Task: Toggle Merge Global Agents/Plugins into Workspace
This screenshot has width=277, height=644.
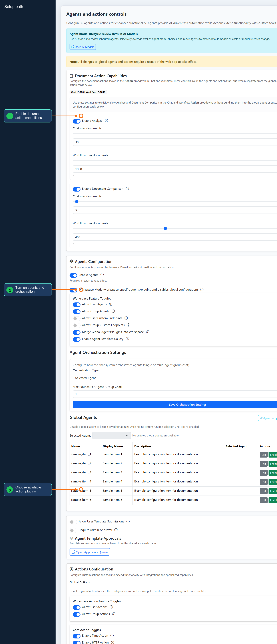Action: (x=76, y=332)
